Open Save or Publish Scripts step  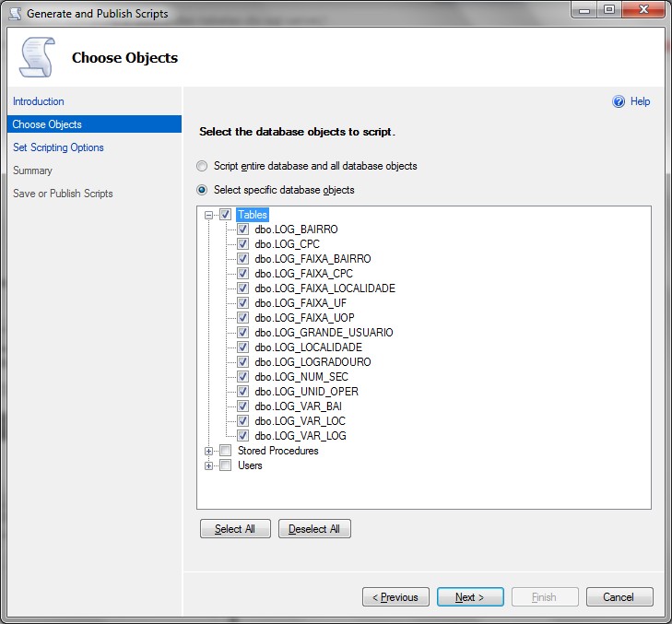63,194
